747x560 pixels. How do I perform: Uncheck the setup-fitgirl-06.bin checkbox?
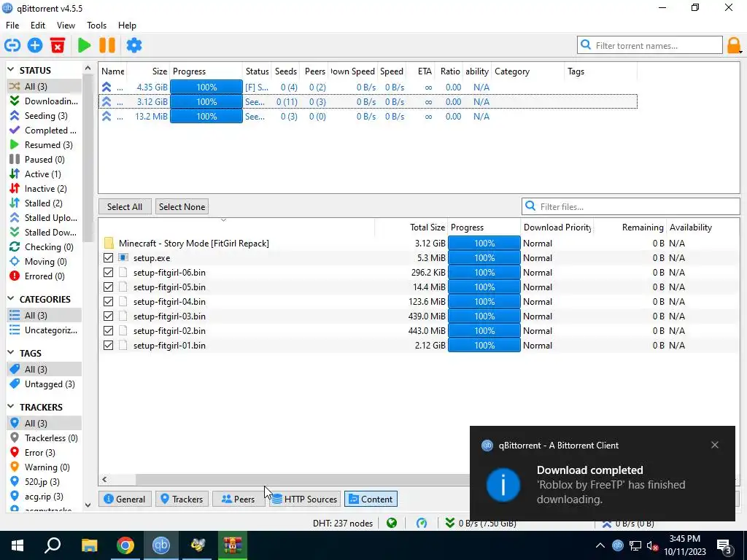tap(108, 273)
